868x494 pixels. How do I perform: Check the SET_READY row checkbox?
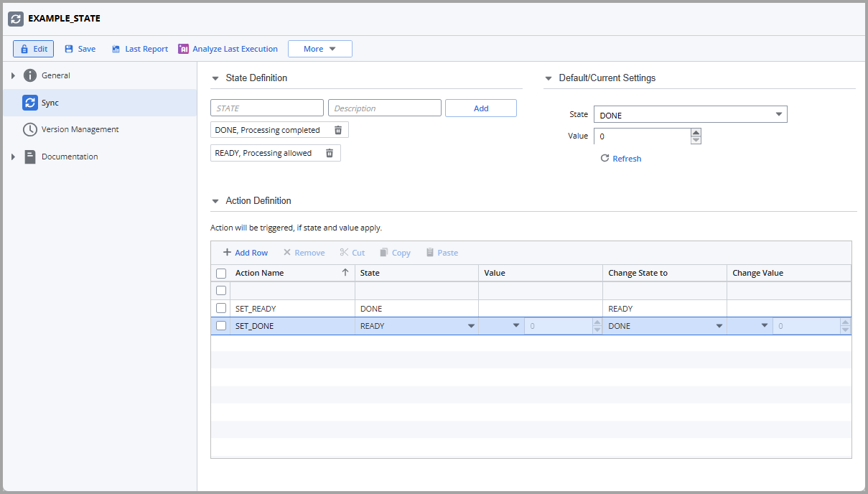point(220,308)
